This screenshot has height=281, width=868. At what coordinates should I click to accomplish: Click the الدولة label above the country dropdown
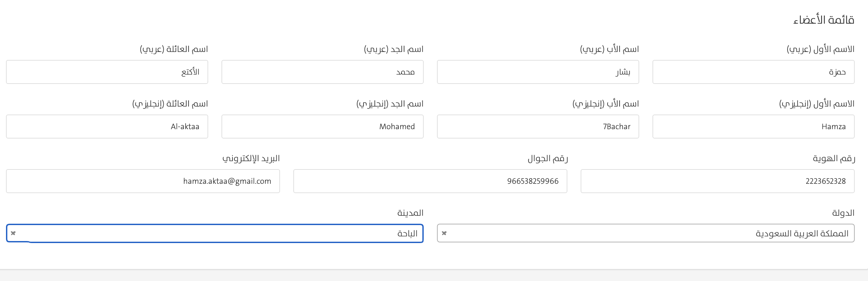coord(843,213)
